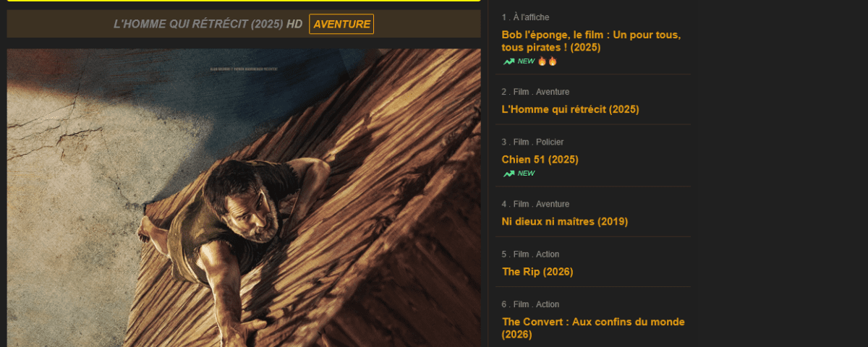Click the L'HOMME QUI RÉTRÉCIT (2025) HD heading
The width and height of the screenshot is (868, 347).
(208, 24)
